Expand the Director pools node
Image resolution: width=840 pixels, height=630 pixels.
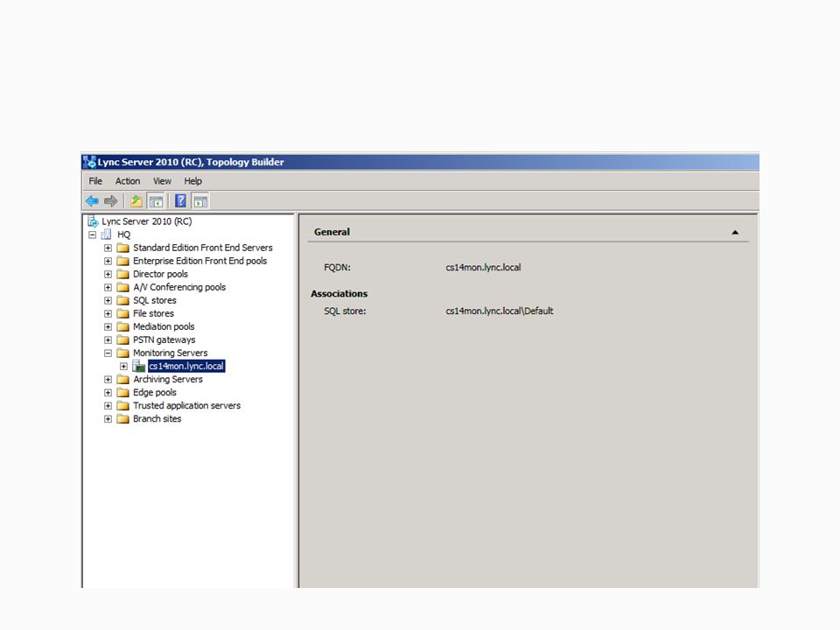tap(108, 274)
